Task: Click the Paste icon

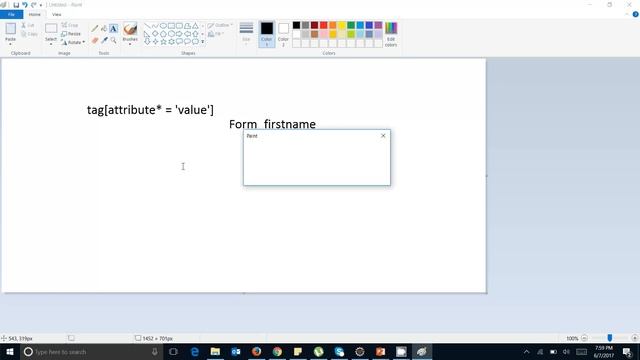Action: 11,29
